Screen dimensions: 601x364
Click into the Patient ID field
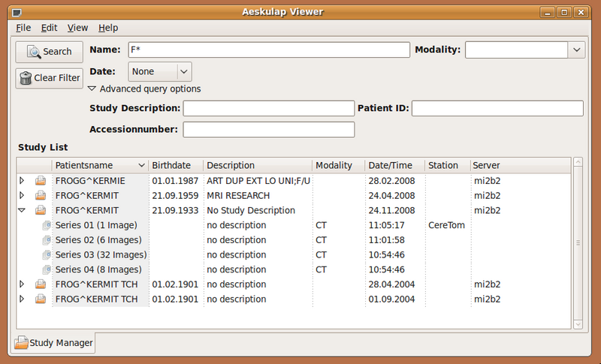(497, 108)
